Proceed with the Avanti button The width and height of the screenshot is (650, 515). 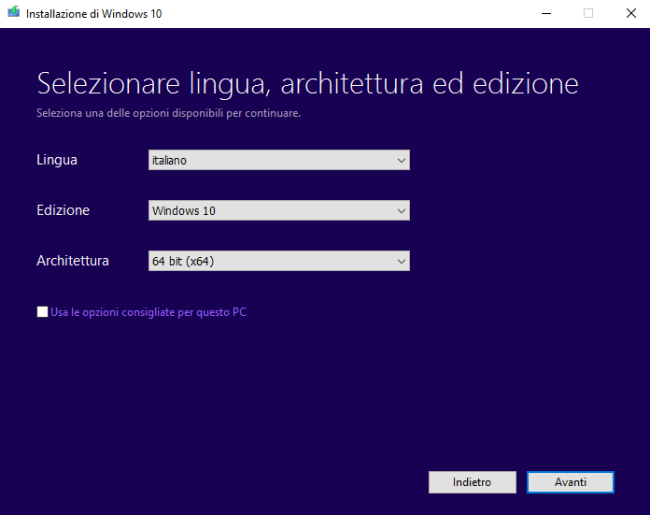tap(570, 482)
